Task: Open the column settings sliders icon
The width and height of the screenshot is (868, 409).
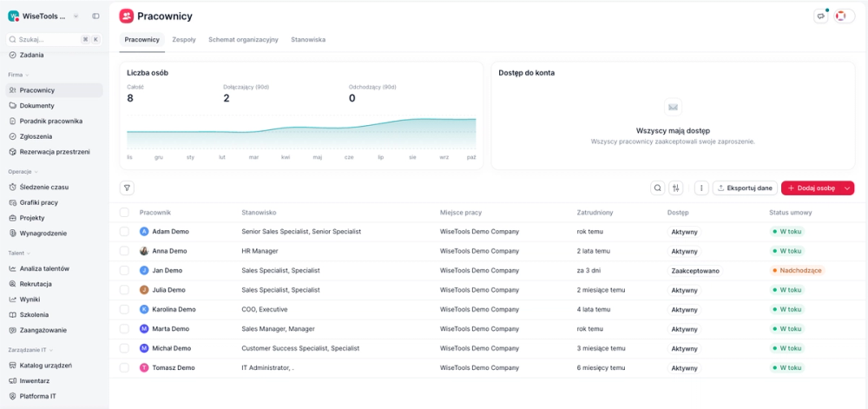Action: point(675,188)
